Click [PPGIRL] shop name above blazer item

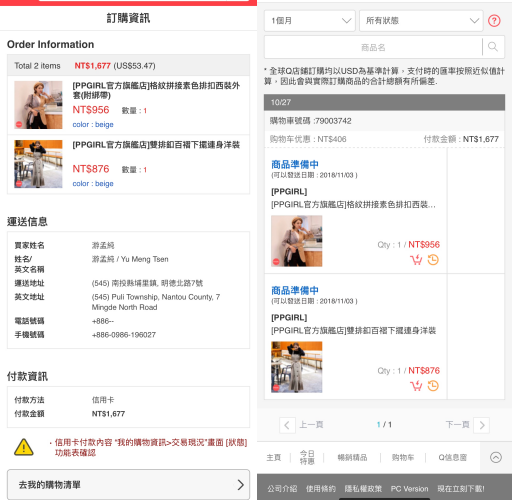(289, 192)
